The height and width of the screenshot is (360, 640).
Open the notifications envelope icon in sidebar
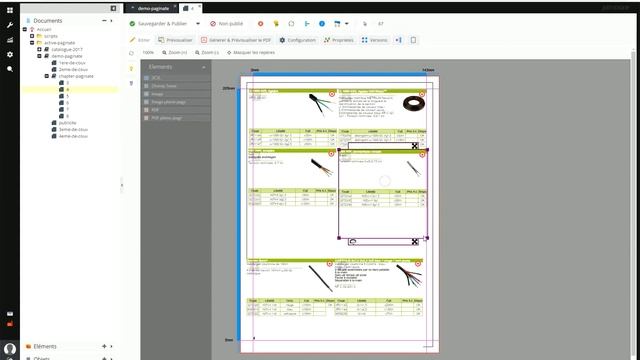[x=10, y=313]
